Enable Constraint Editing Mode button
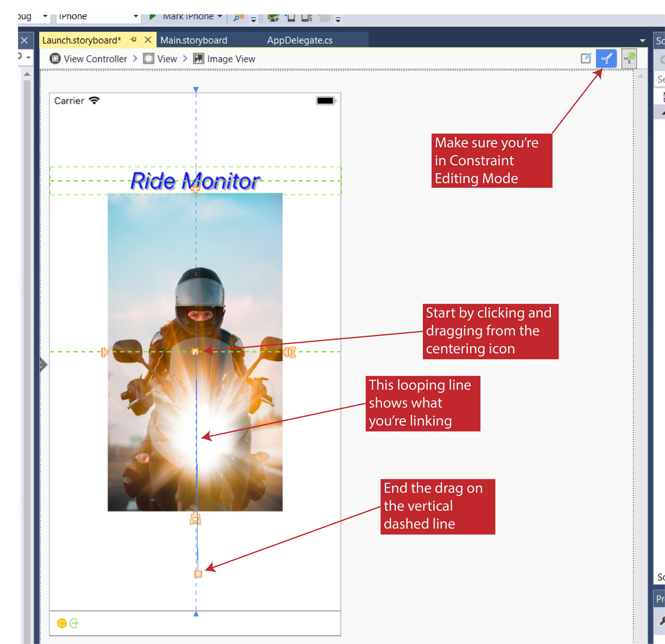 coord(606,59)
